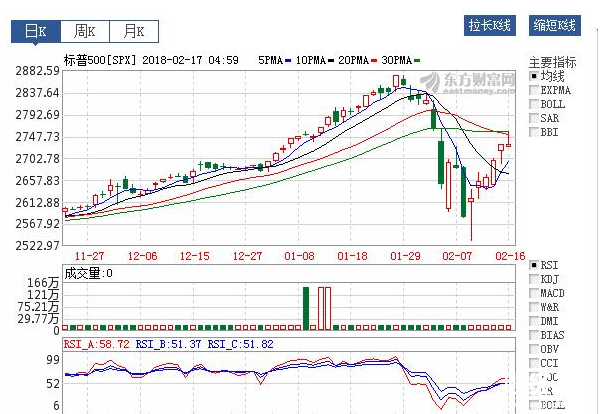Click the 12-06 date label

[142, 256]
